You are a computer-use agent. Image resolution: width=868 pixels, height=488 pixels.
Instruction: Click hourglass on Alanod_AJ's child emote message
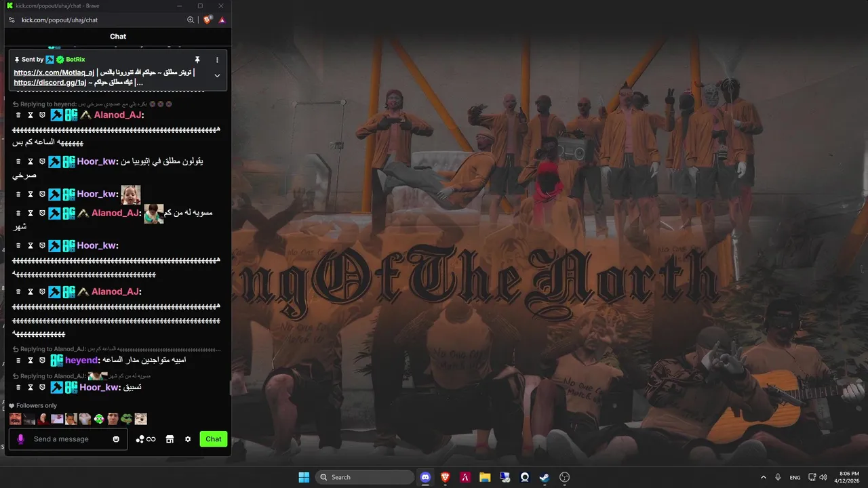[31, 213]
